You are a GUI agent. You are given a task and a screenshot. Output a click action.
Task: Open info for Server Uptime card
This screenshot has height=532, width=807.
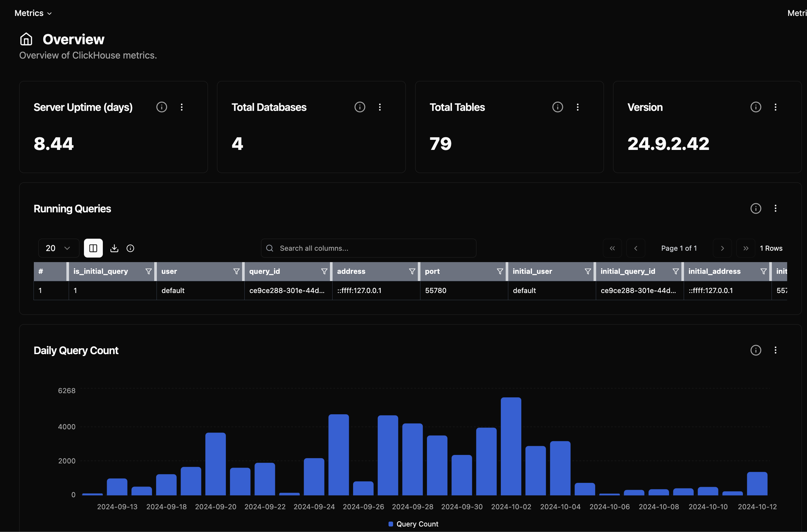point(162,107)
